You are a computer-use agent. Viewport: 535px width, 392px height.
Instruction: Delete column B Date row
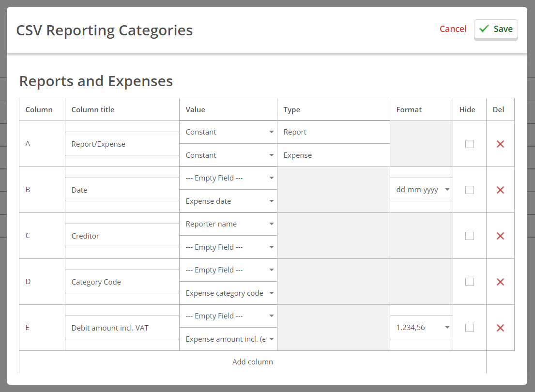point(500,190)
